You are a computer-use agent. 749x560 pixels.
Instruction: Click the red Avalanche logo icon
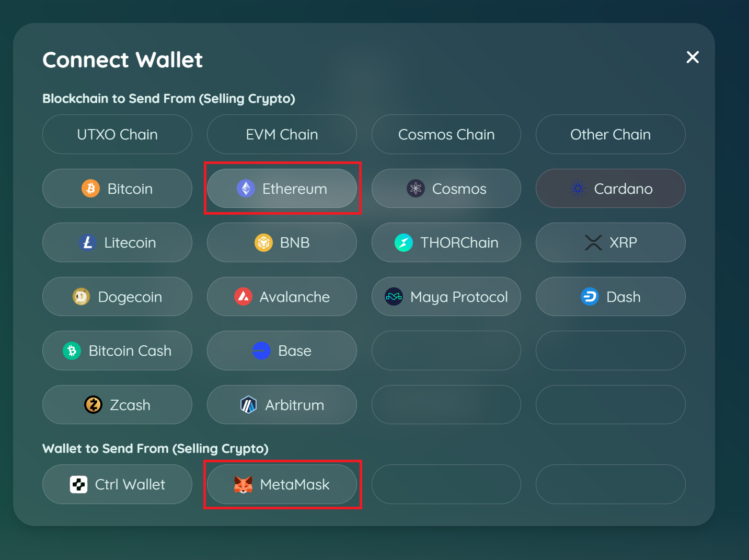(x=243, y=297)
